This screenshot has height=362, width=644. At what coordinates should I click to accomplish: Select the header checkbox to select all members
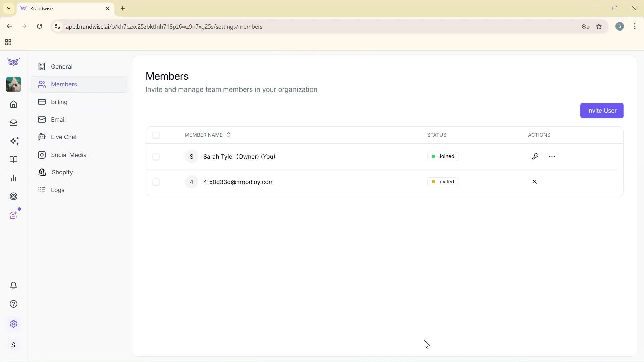[156, 135]
